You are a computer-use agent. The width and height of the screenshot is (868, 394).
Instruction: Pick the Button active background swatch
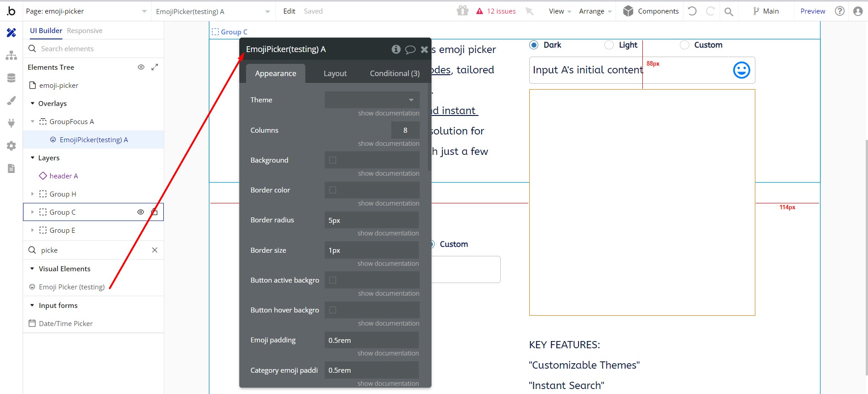click(x=332, y=280)
